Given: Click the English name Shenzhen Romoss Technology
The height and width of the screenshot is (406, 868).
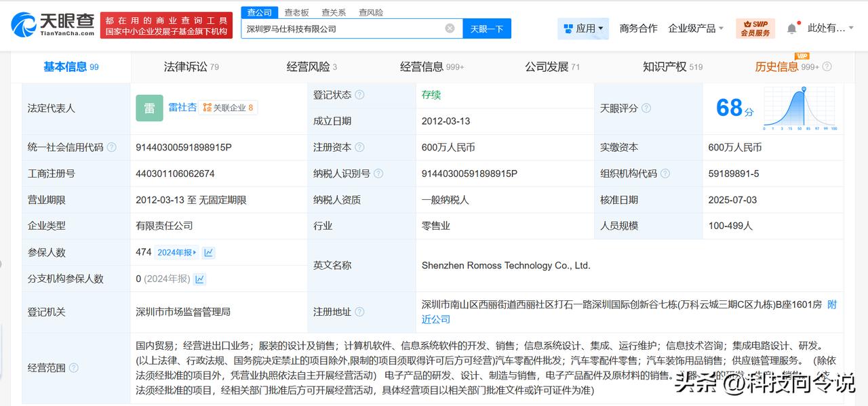Looking at the screenshot, I should pos(506,266).
